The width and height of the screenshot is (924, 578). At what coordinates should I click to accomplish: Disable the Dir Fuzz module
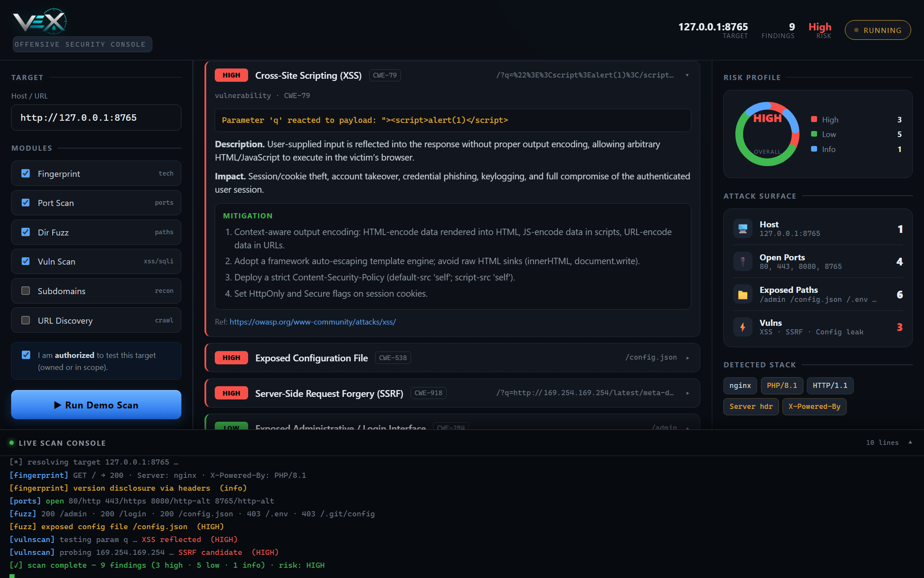pyautogui.click(x=26, y=232)
